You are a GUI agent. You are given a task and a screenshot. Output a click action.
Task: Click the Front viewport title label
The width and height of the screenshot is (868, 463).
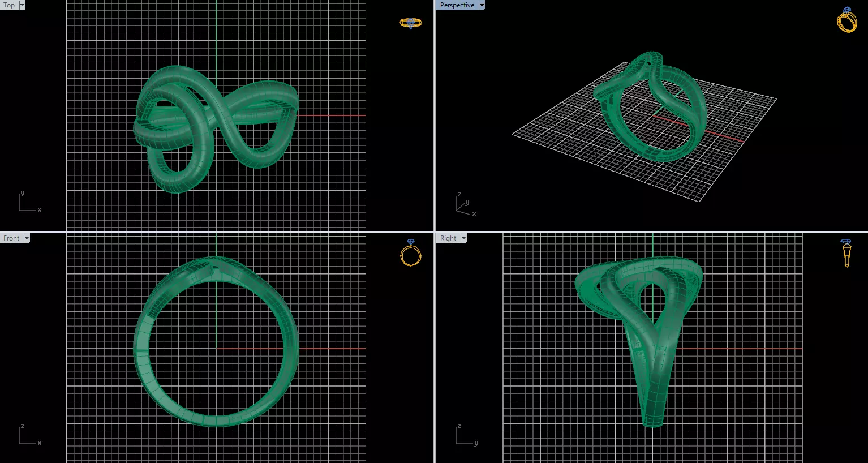[11, 238]
